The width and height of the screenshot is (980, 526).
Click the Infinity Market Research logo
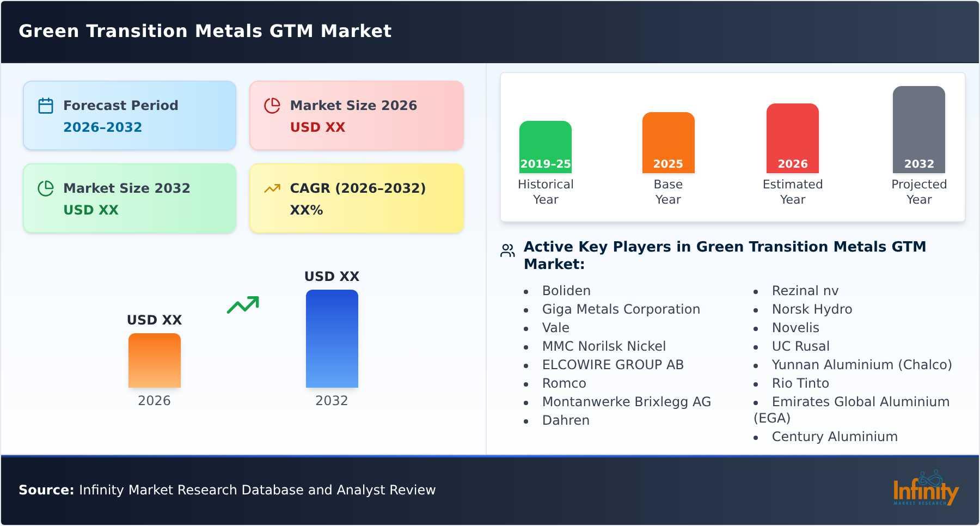click(x=926, y=488)
